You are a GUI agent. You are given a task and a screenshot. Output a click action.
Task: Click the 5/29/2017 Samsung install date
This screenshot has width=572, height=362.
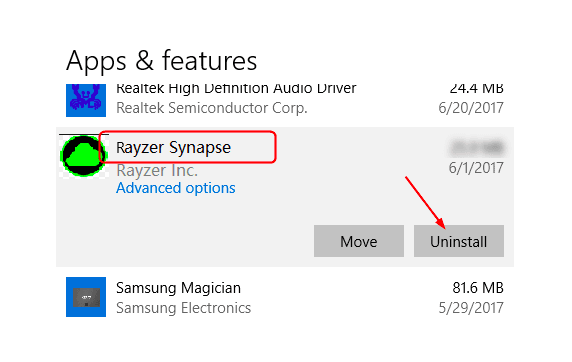tap(471, 308)
